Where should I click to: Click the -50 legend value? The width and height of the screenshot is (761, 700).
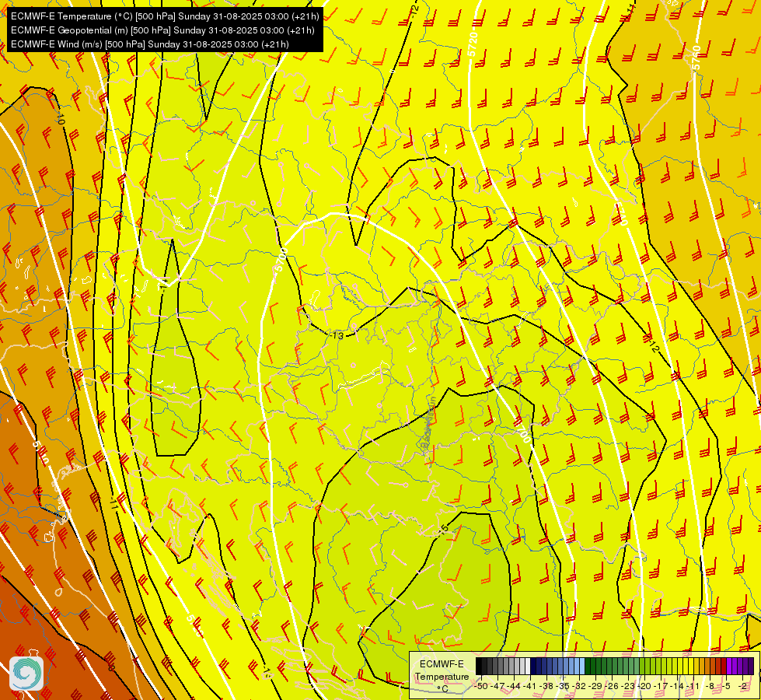click(481, 686)
